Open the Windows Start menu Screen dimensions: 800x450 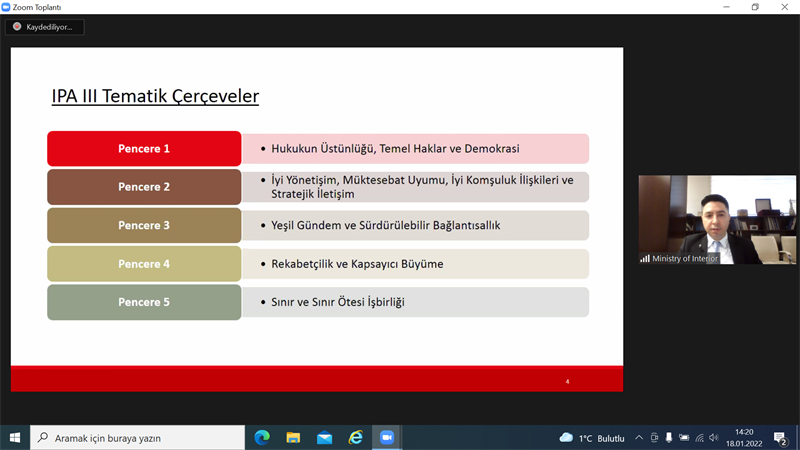[15, 438]
